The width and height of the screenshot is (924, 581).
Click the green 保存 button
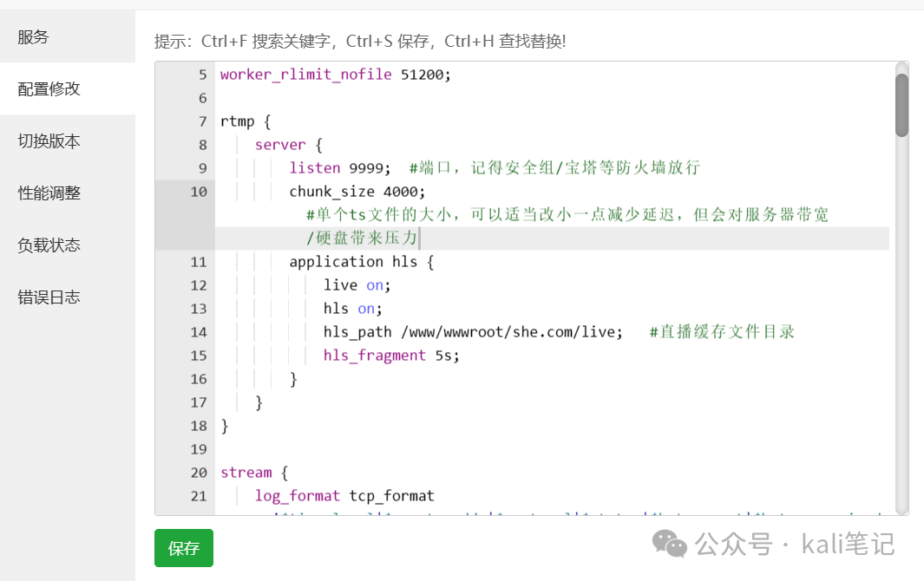point(184,548)
